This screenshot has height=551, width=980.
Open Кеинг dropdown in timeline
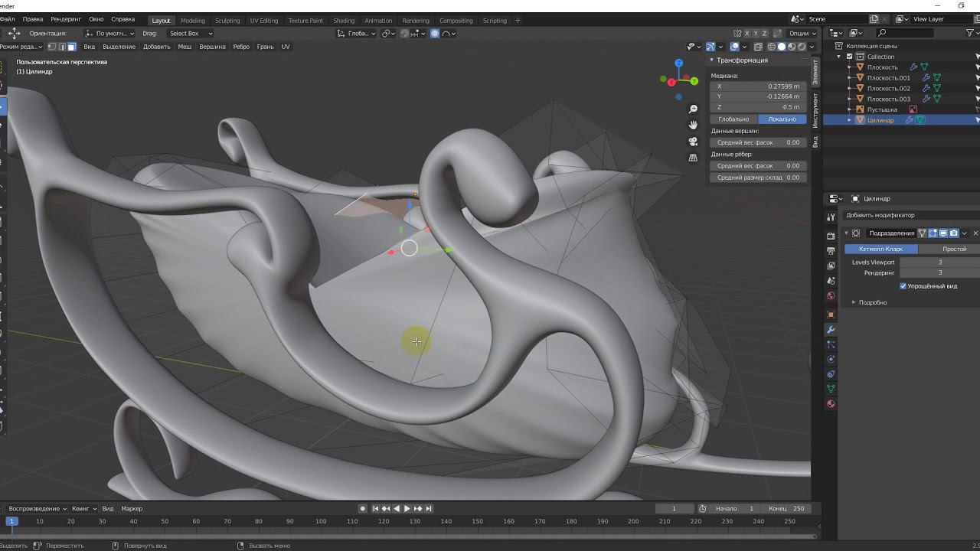(84, 509)
